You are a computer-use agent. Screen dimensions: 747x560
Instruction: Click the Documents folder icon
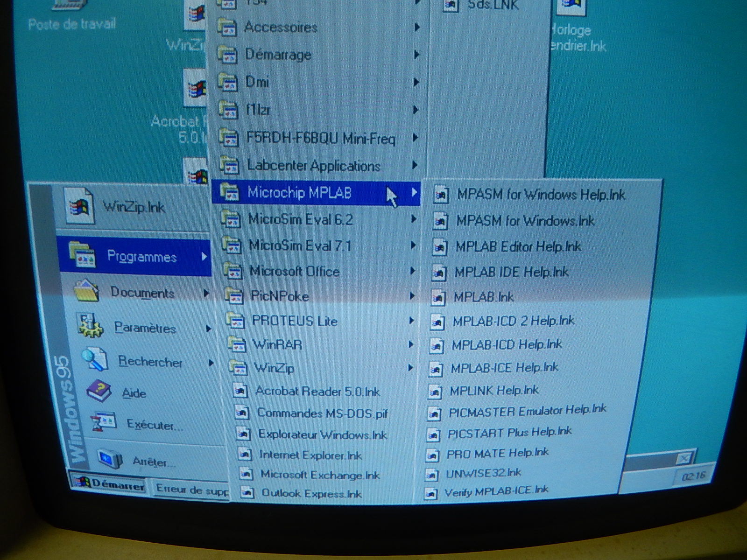click(86, 291)
